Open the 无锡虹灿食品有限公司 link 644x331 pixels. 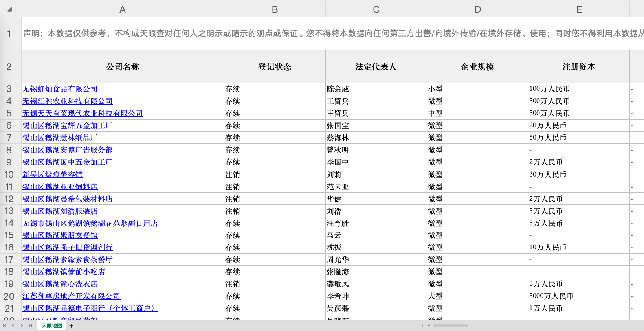click(x=60, y=89)
